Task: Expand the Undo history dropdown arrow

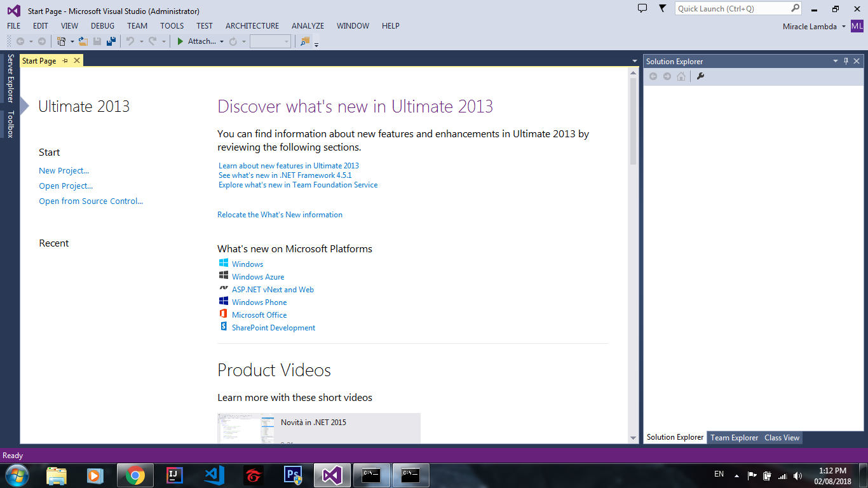Action: tap(141, 42)
